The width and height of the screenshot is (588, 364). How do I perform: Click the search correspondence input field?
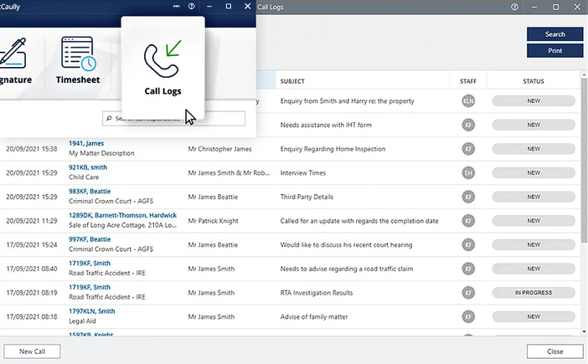tap(173, 118)
